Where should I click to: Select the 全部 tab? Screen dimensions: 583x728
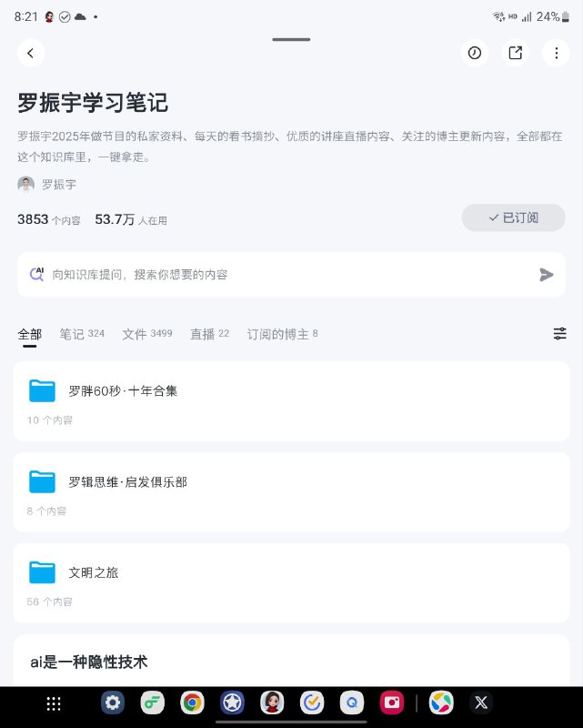(30, 334)
